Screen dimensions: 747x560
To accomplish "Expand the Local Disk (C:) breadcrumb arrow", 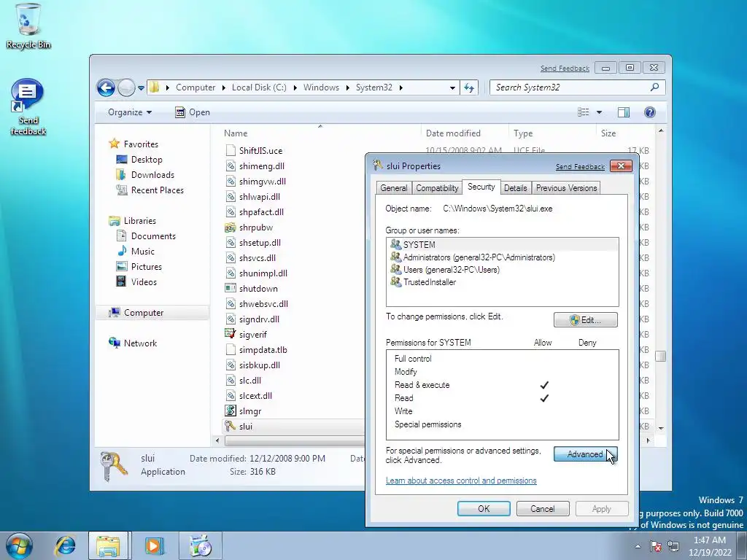I will 295,87.
